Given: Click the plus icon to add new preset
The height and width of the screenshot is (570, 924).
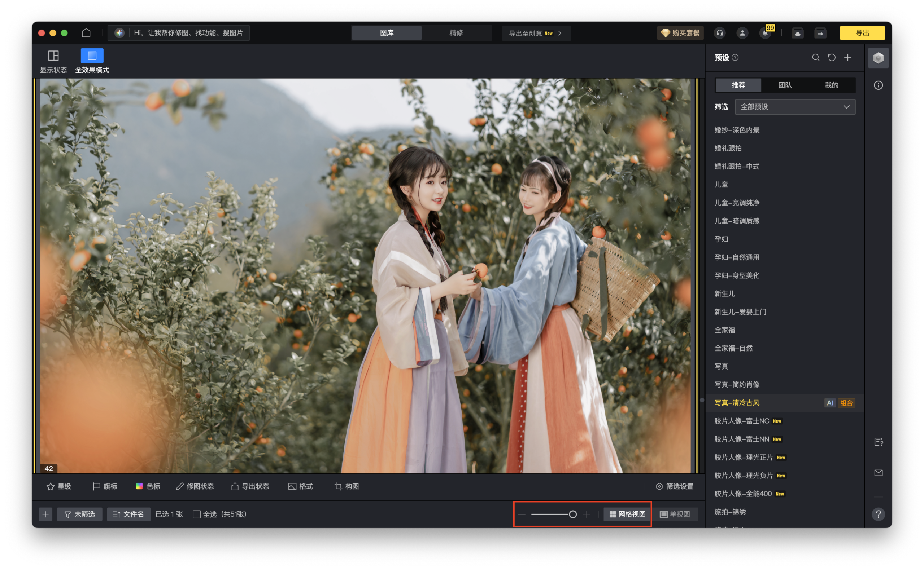Looking at the screenshot, I should click(847, 57).
